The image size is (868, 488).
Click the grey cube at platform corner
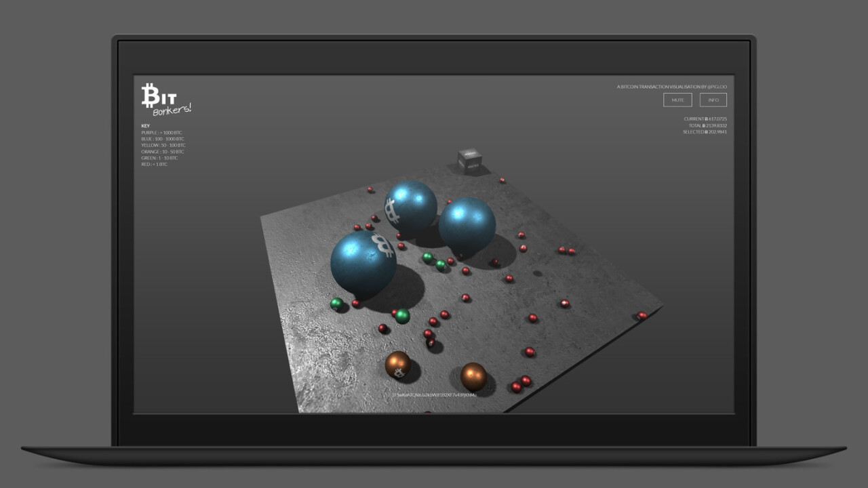(469, 159)
